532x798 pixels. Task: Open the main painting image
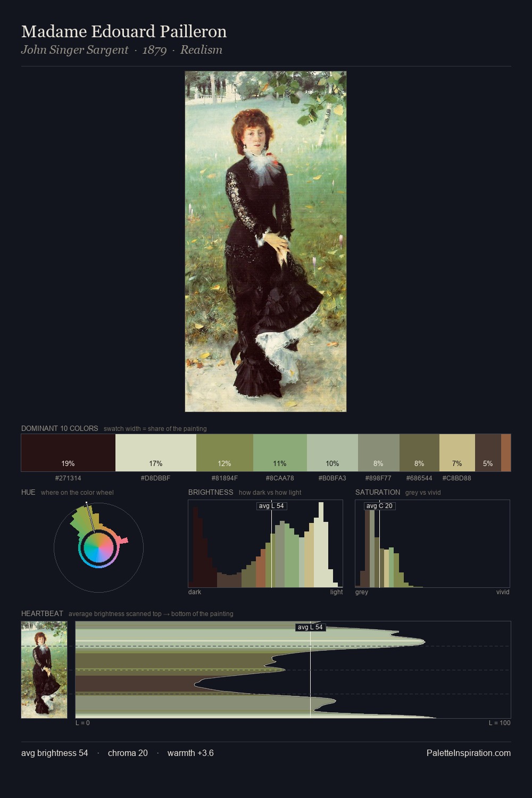pos(265,242)
